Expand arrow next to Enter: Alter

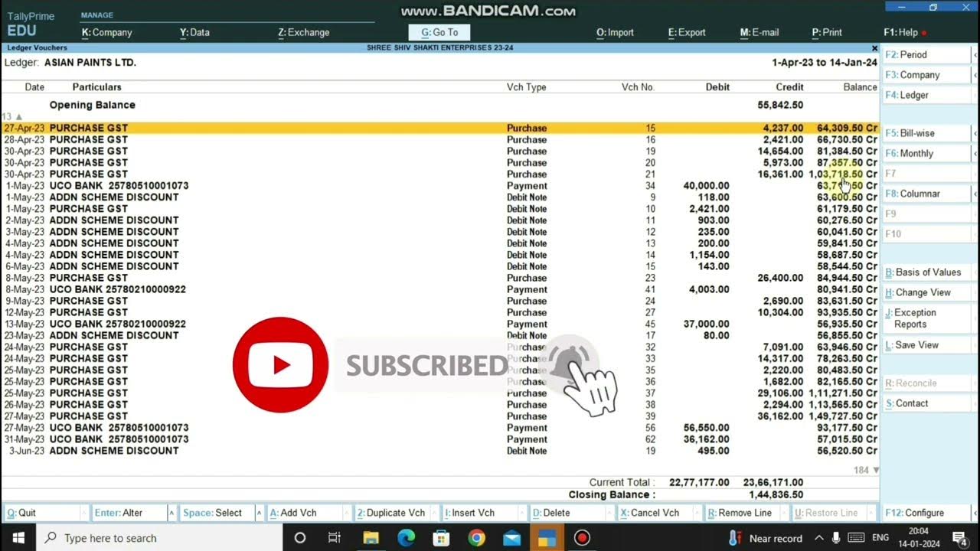tap(171, 513)
